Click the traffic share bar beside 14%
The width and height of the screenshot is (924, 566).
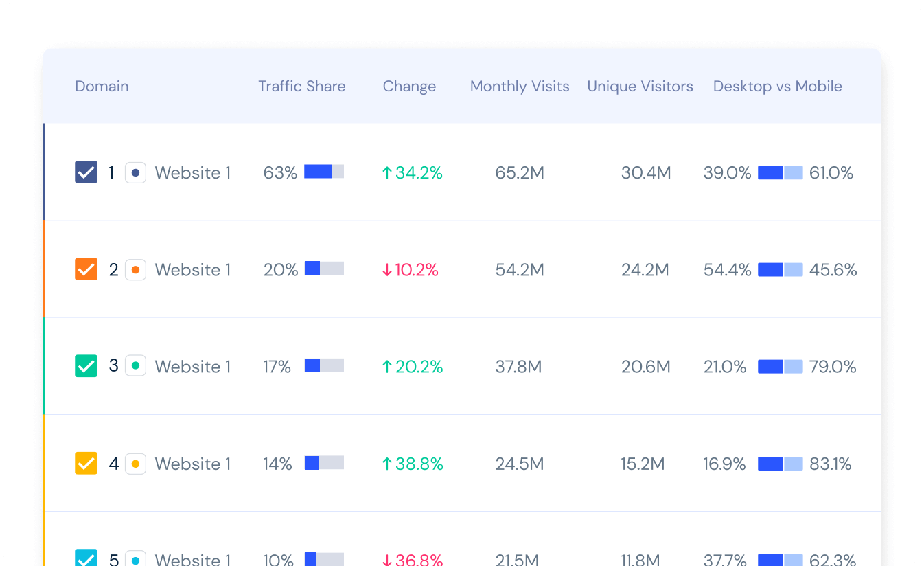point(324,463)
